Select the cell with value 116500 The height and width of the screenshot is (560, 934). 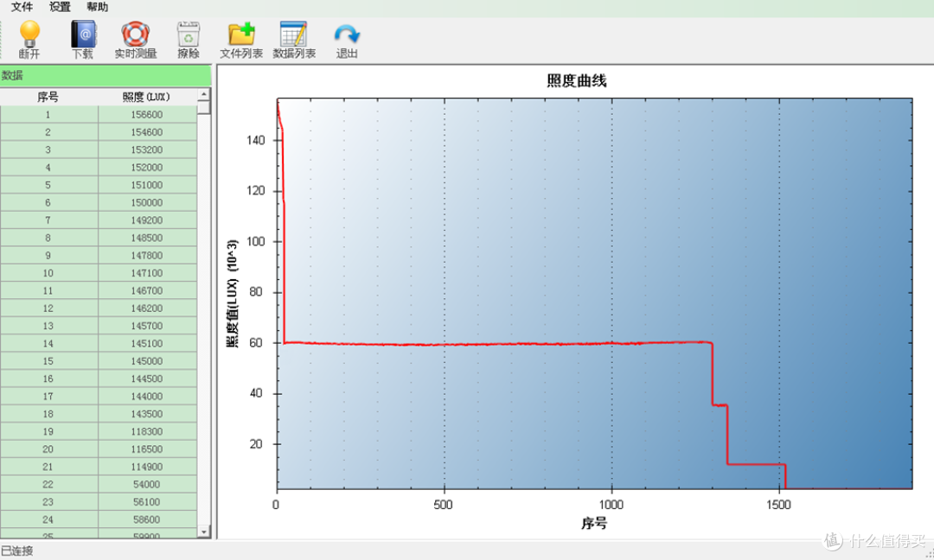[x=147, y=449]
